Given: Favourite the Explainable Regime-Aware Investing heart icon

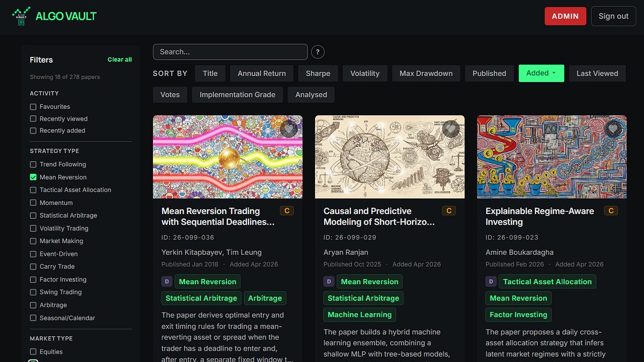Looking at the screenshot, I should point(613,129).
